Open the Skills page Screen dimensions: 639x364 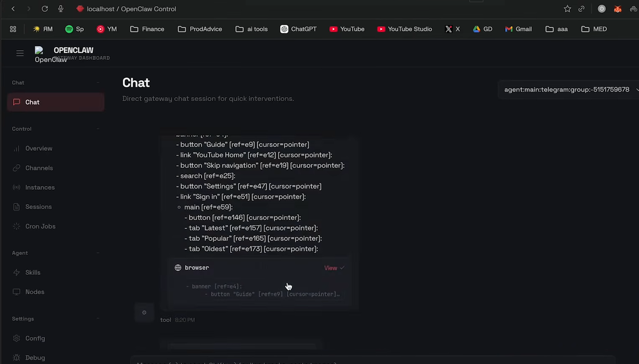coord(55,272)
